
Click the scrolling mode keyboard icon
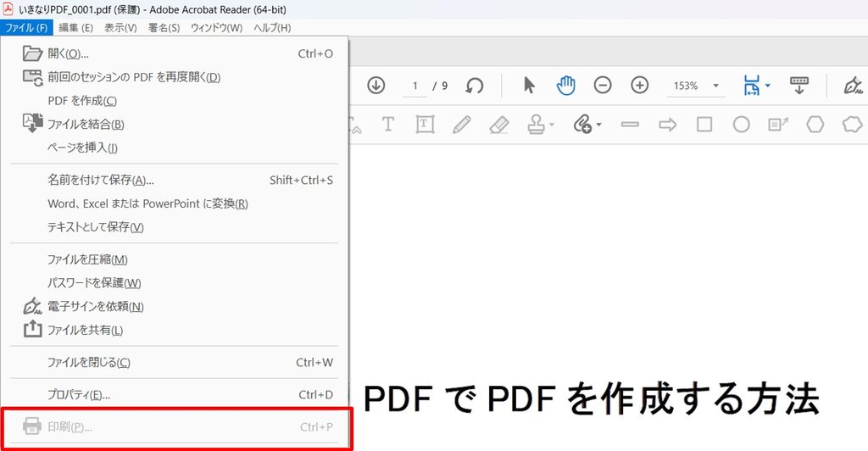(798, 86)
